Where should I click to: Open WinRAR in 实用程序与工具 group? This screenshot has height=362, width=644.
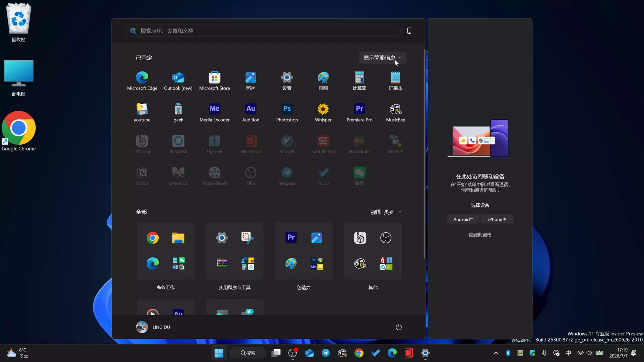(222, 263)
